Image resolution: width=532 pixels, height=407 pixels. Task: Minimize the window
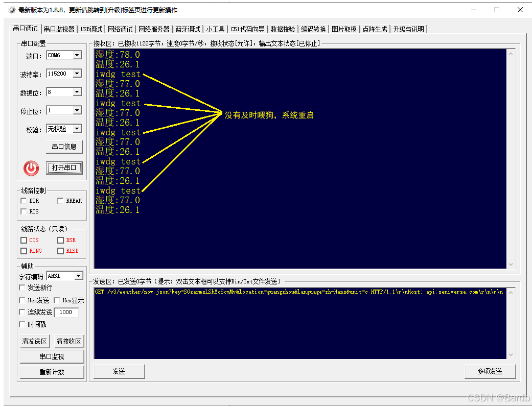tap(474, 10)
